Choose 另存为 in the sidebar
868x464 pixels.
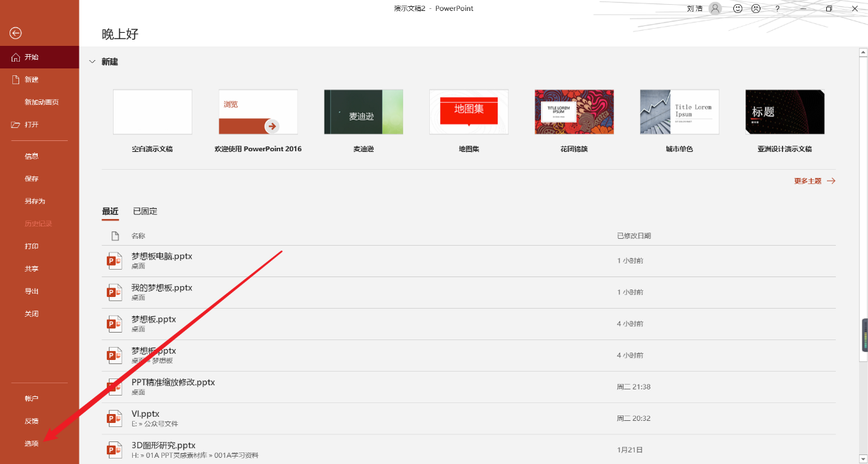(x=40, y=201)
